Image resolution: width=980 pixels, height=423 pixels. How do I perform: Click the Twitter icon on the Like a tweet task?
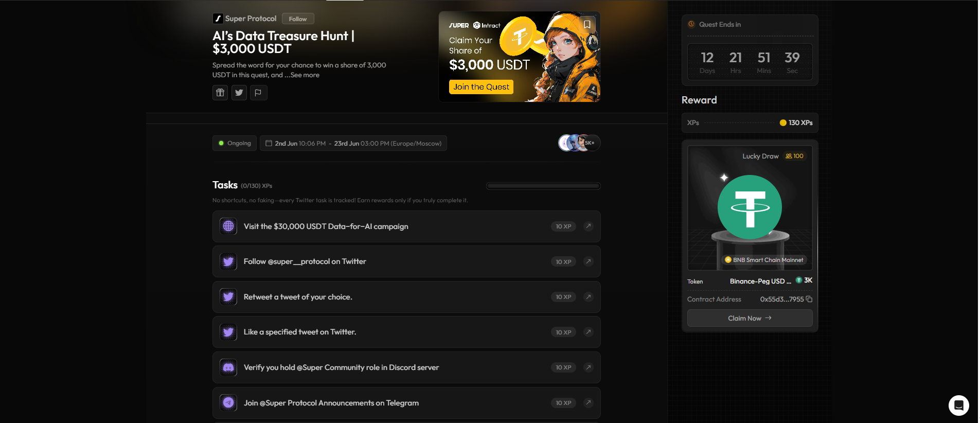pos(228,332)
